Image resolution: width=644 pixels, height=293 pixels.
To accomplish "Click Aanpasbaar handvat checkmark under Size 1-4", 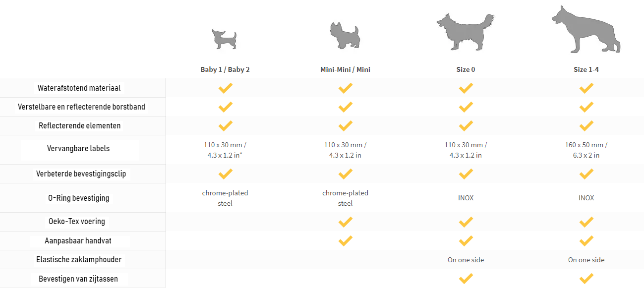I will click(x=586, y=241).
